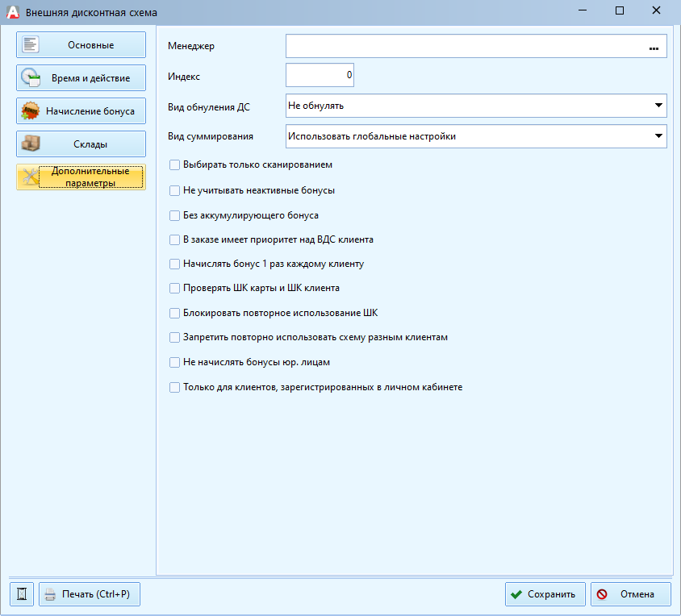The width and height of the screenshot is (681, 616).
Task: Focus the Индекс number field
Action: (x=320, y=75)
